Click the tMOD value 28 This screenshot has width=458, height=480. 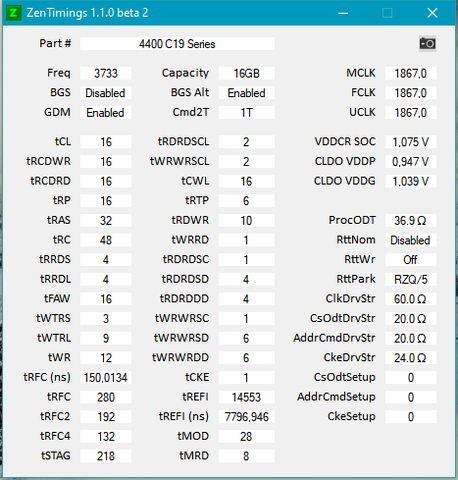pos(247,436)
